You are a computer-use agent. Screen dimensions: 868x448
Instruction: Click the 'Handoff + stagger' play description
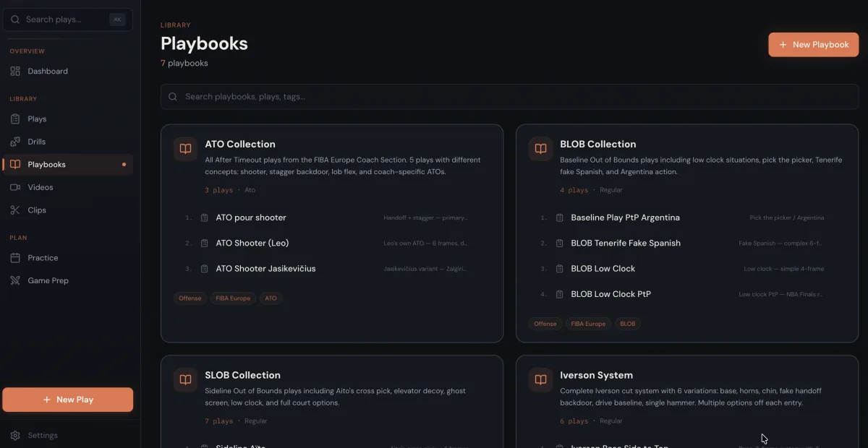[x=425, y=217]
